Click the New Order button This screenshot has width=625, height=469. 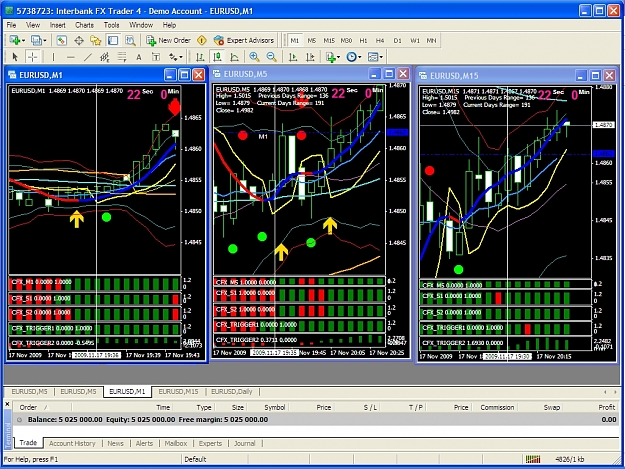pyautogui.click(x=168, y=40)
